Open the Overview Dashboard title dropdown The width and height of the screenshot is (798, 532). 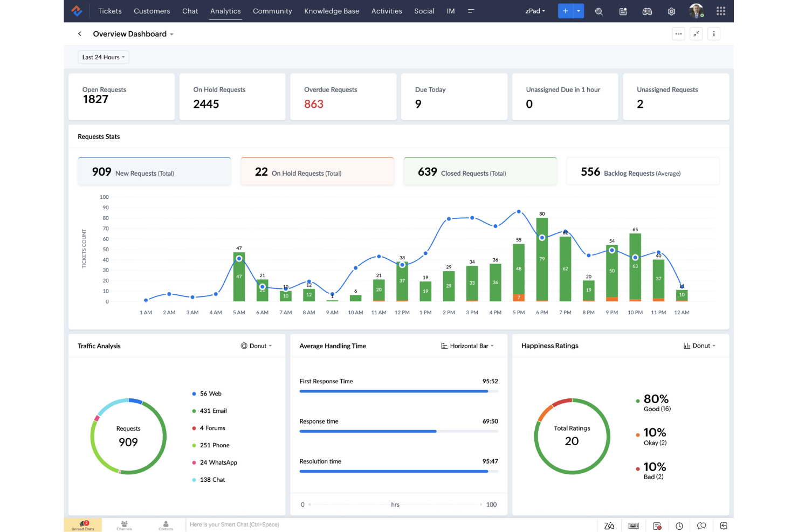133,34
